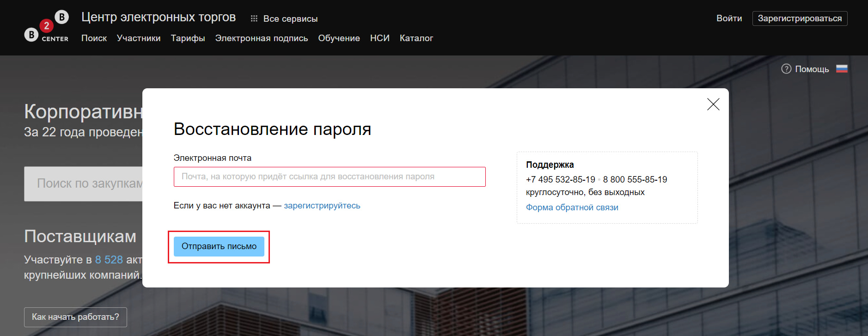The width and height of the screenshot is (868, 336).
Task: Open the Форма обратной связи link
Action: click(x=572, y=208)
